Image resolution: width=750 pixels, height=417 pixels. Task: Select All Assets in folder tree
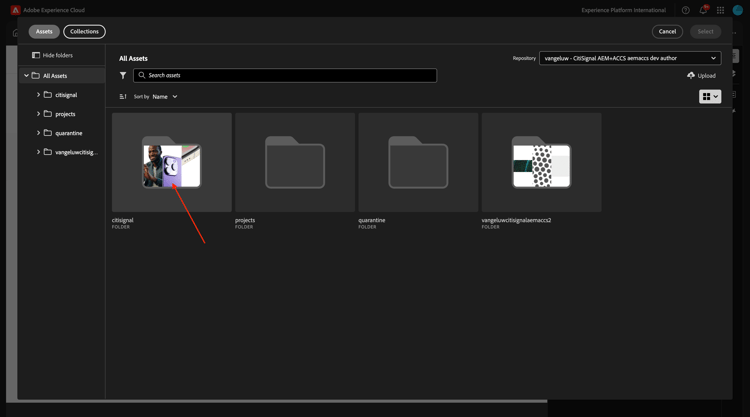pos(55,76)
